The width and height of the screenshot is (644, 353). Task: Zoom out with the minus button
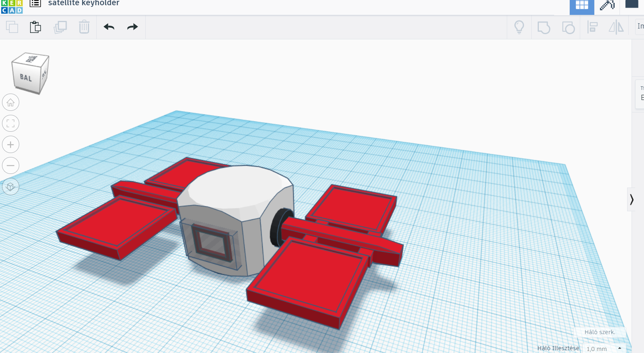pyautogui.click(x=11, y=165)
